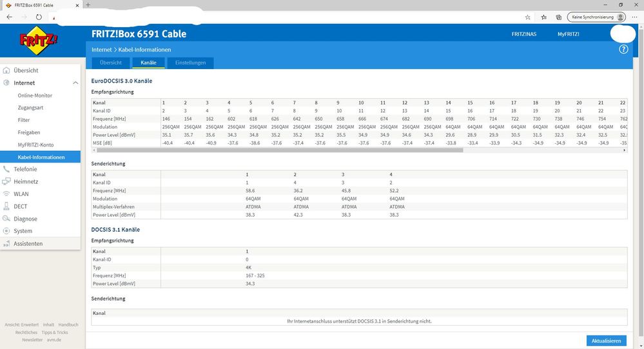Image resolution: width=644 pixels, height=349 pixels.
Task: Click the Übersicht home icon in sidebar
Action: pos(6,70)
